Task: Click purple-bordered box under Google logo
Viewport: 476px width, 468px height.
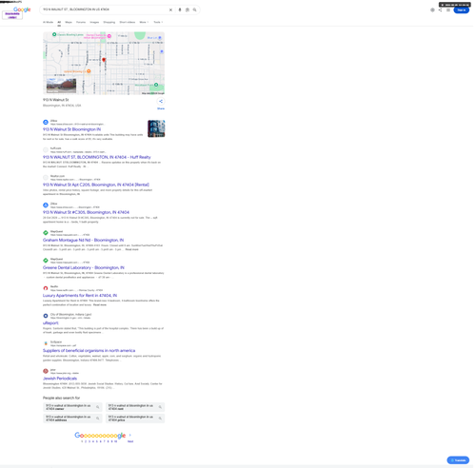Action: pos(12,15)
